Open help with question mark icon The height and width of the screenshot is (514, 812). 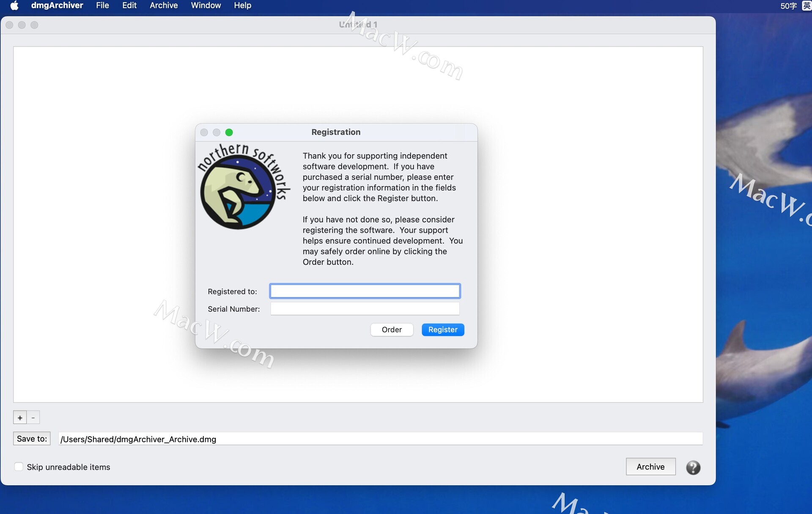click(693, 467)
